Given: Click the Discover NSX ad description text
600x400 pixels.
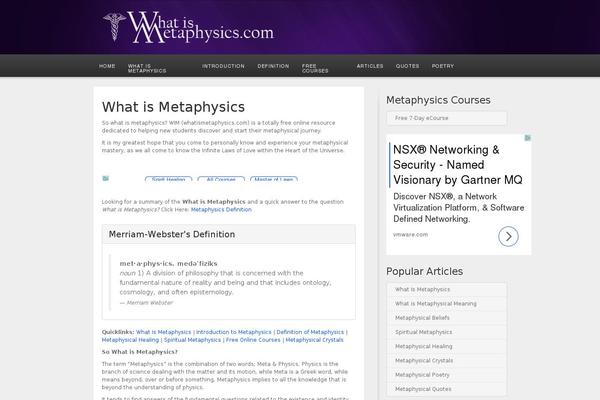Looking at the screenshot, I should 458,208.
